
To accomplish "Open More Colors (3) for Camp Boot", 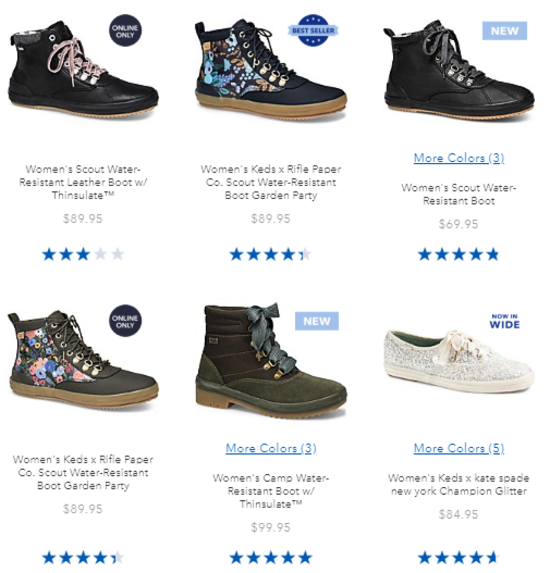I will [271, 448].
